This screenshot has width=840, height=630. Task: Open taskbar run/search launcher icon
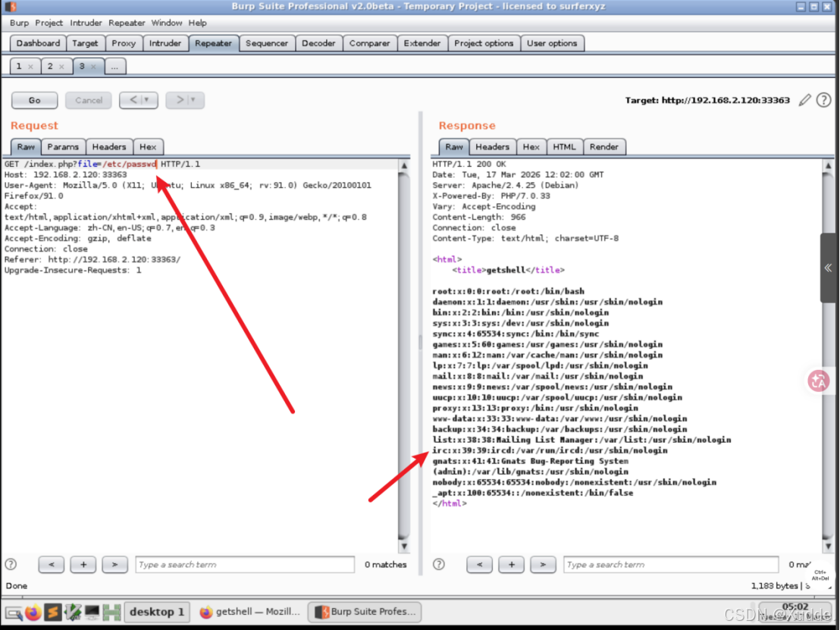14,613
